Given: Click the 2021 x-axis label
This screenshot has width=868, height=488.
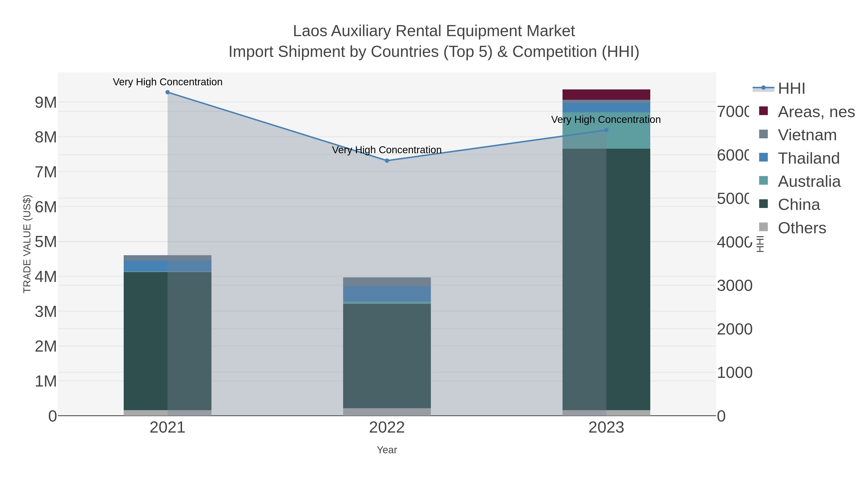Looking at the screenshot, I should (168, 428).
